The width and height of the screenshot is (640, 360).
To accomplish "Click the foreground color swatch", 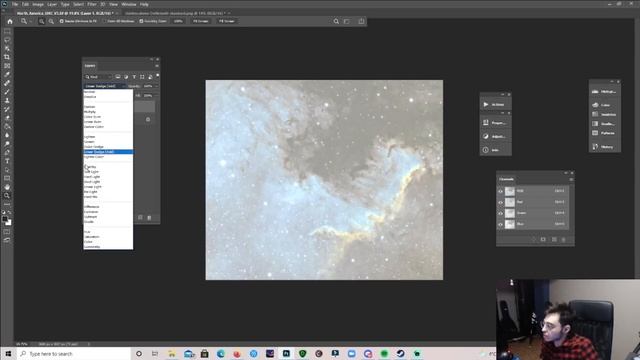I will coord(5,219).
